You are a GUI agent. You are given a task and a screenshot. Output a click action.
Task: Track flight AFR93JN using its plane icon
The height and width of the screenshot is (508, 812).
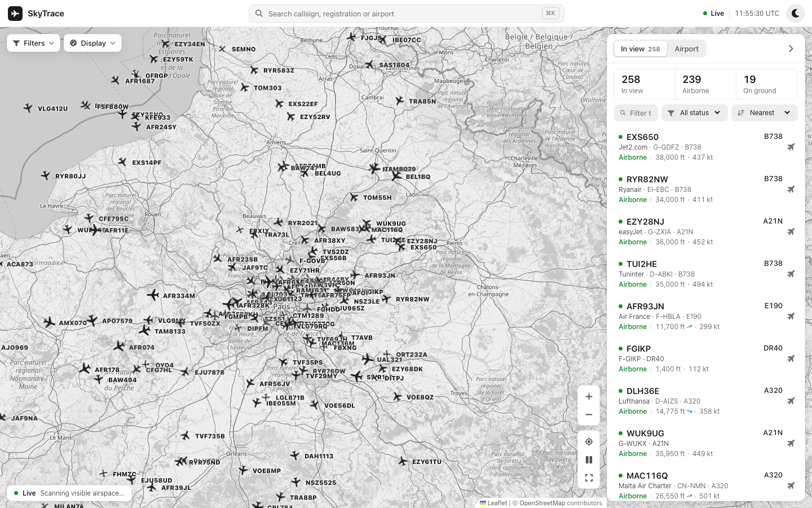click(791, 317)
